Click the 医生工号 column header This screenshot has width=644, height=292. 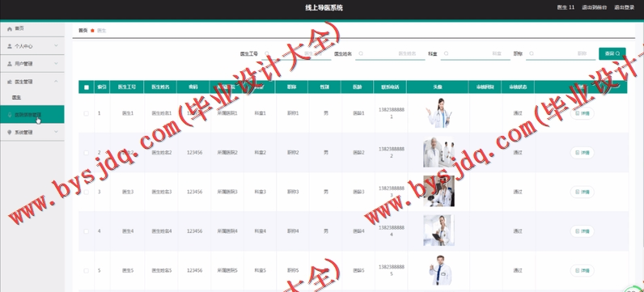click(x=127, y=87)
